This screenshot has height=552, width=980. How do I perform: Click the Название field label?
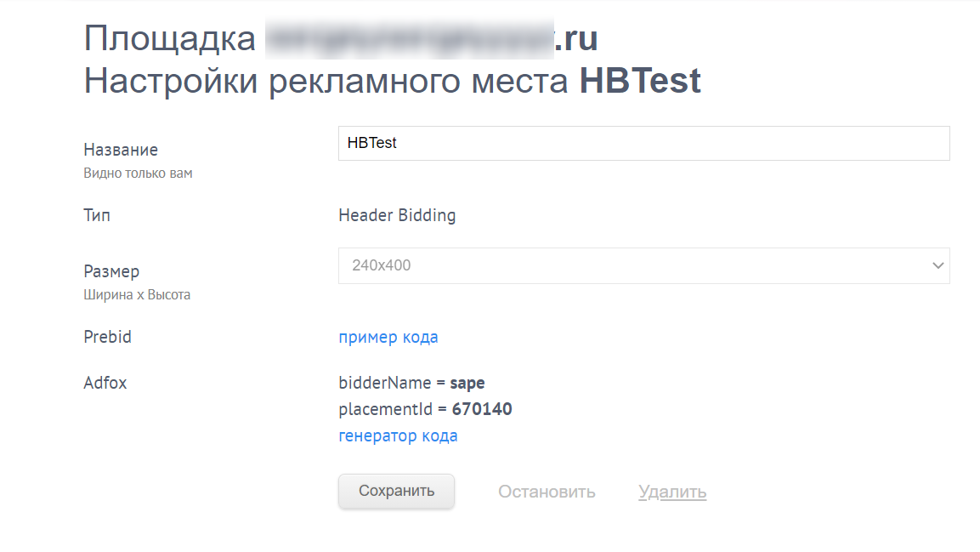121,150
